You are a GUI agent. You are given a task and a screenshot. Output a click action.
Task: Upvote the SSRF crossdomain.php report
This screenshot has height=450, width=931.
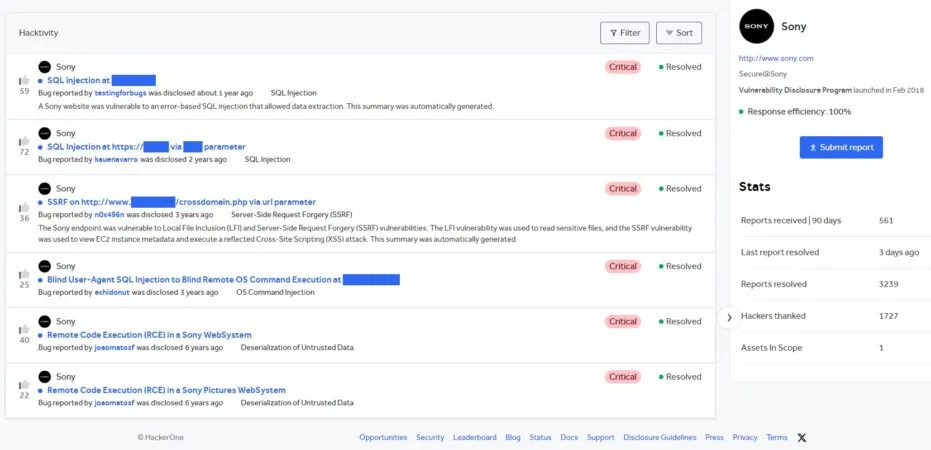[x=24, y=207]
